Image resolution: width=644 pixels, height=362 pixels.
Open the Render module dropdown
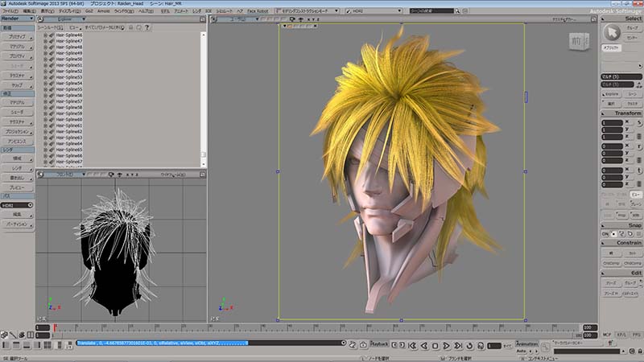click(x=17, y=19)
